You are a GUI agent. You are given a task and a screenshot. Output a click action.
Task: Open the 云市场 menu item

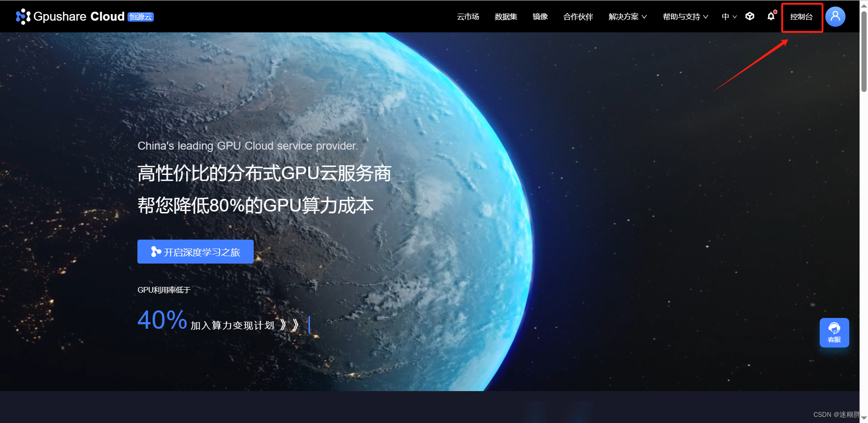(x=468, y=16)
